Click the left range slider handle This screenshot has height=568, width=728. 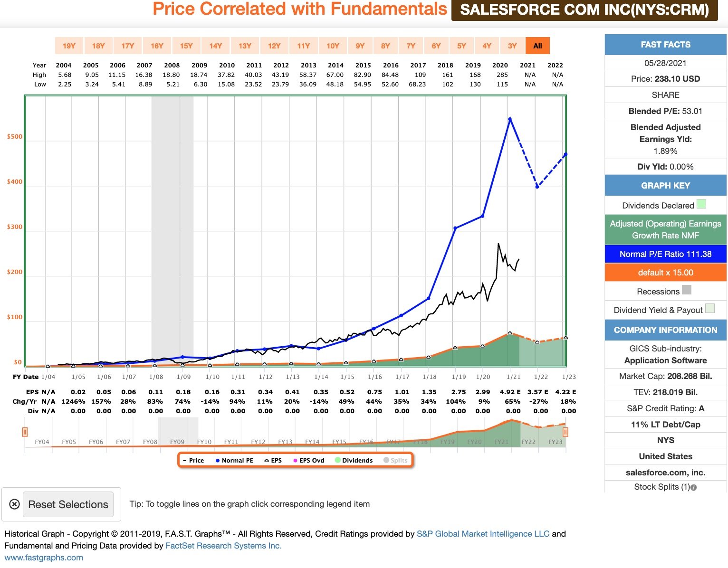pyautogui.click(x=25, y=432)
